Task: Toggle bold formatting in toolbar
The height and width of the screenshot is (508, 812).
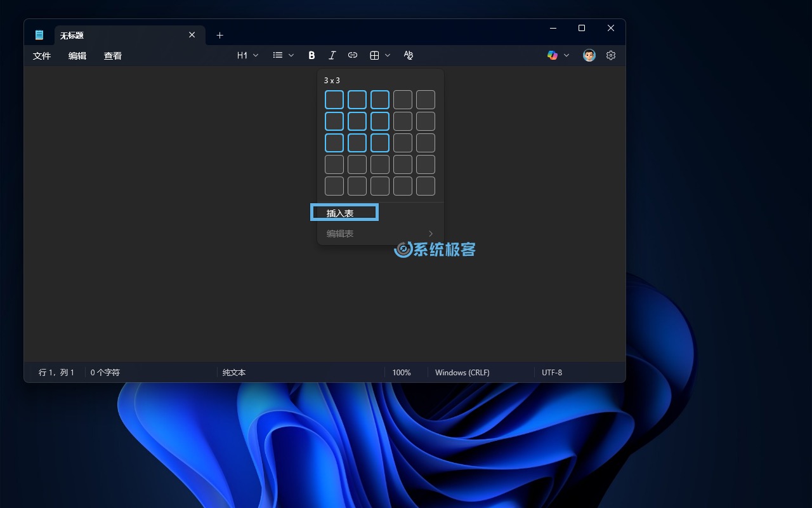Action: (x=311, y=55)
